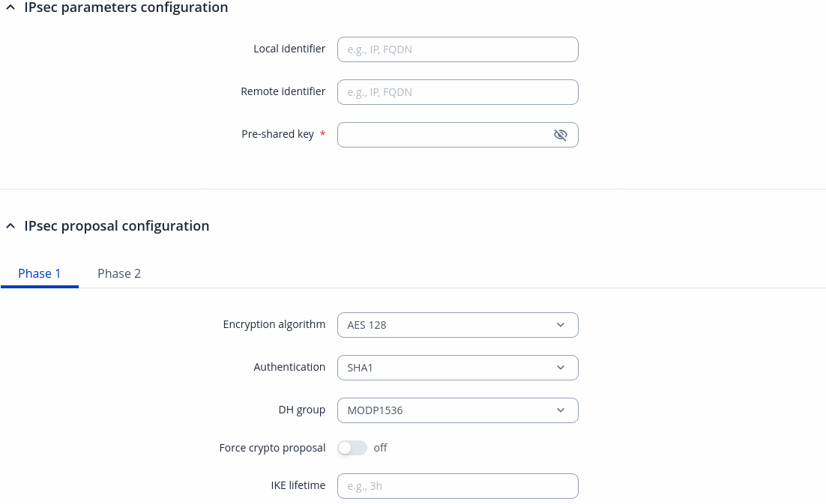Viewport: 826px width, 504px height.
Task: Switch to the Phase 2 tab
Action: click(119, 273)
